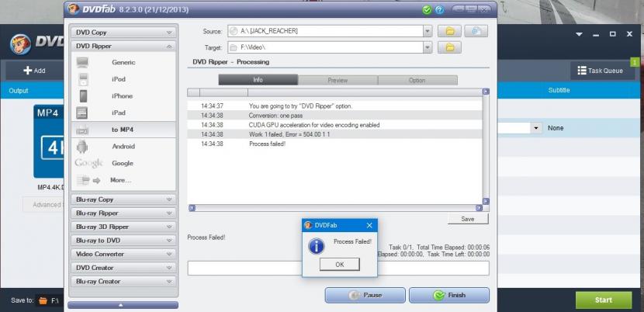644x312 pixels.
Task: Click the Save to folder icon in background window
Action: pos(43,300)
